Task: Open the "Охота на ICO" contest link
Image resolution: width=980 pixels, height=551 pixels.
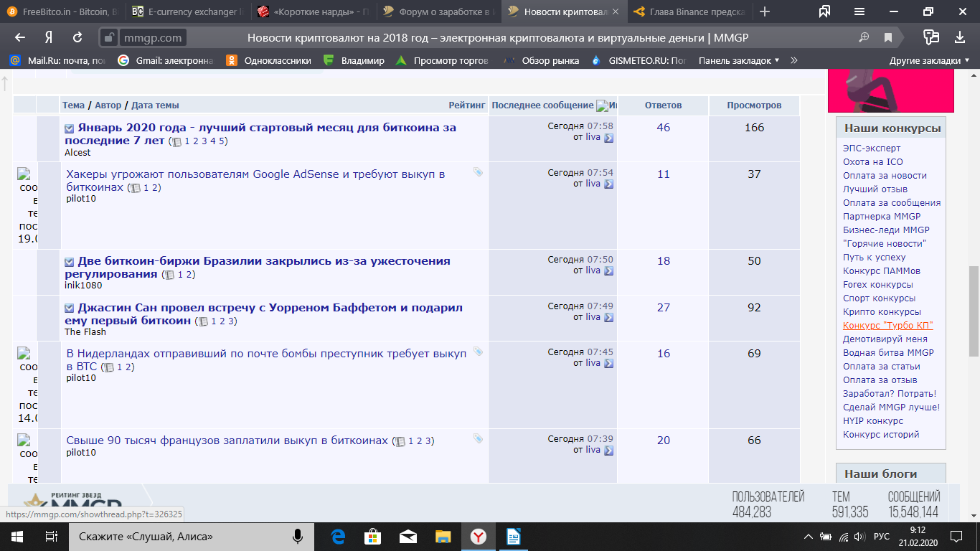Action: coord(872,162)
